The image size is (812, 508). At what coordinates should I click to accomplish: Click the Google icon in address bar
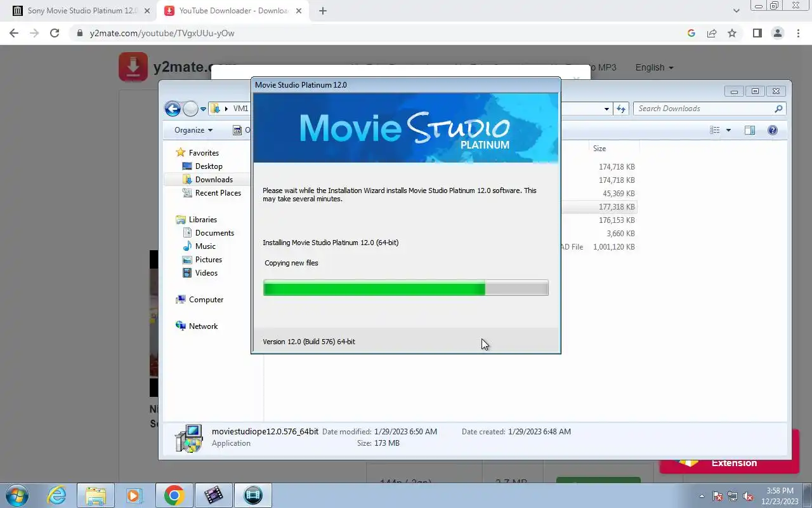click(691, 33)
